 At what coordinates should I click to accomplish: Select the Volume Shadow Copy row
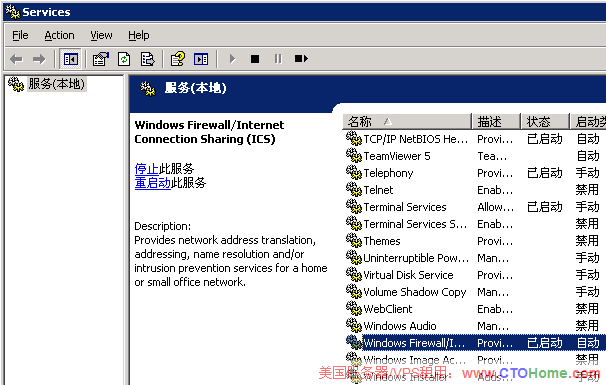click(x=475, y=292)
